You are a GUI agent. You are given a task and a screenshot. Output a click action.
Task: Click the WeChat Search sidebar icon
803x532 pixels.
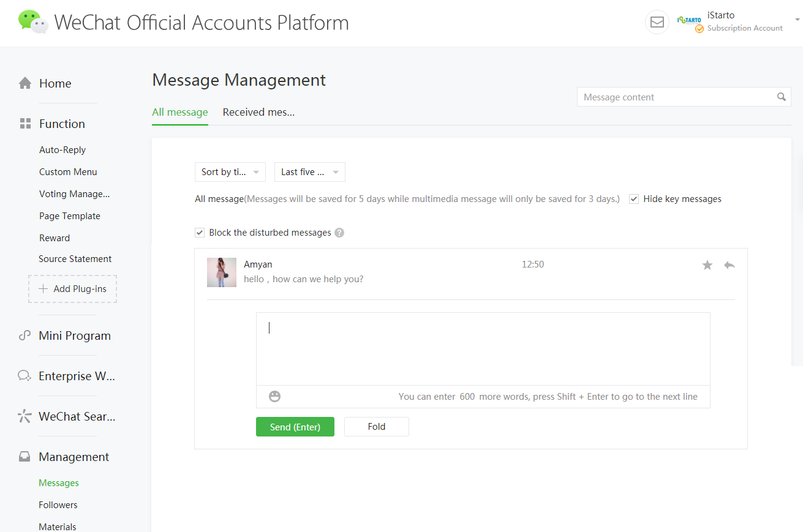tap(25, 416)
